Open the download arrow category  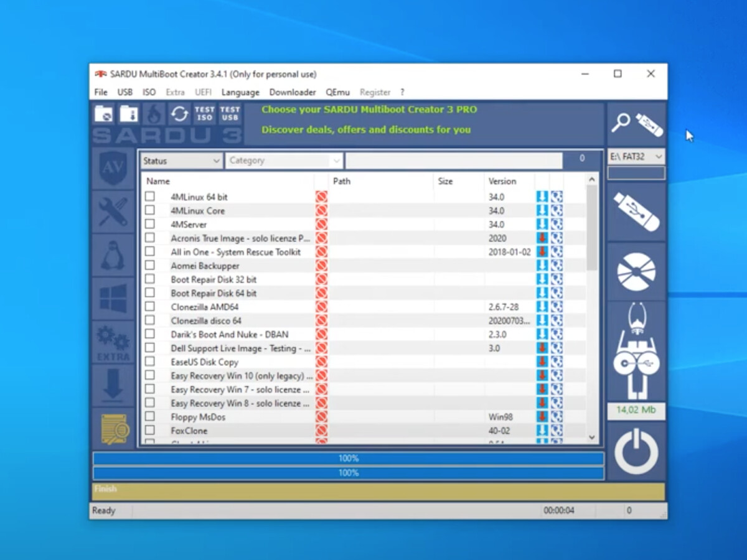(113, 385)
